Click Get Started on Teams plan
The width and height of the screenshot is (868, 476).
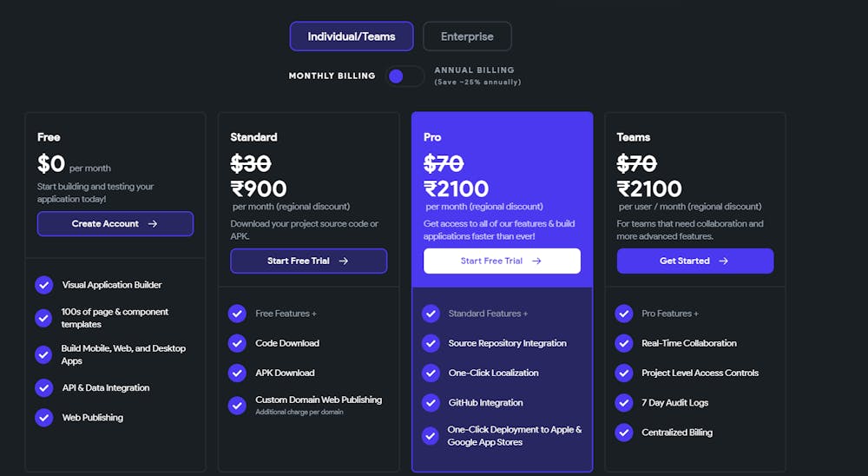694,261
